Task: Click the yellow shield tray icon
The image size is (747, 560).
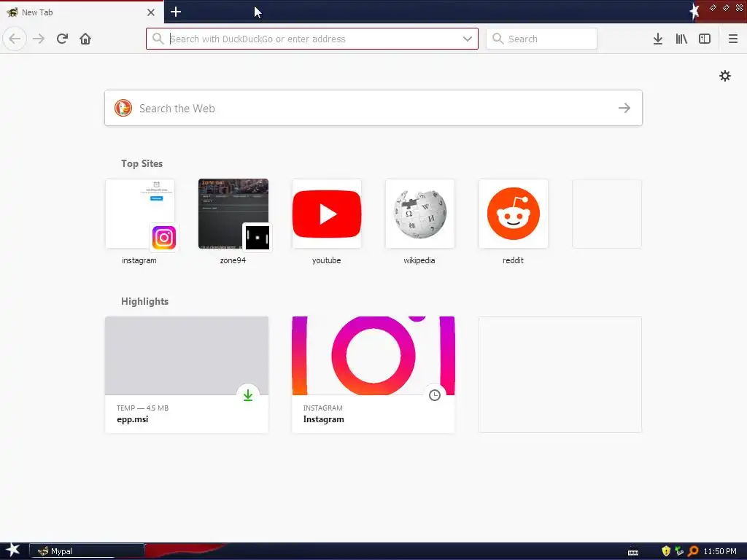Action: coord(666,551)
